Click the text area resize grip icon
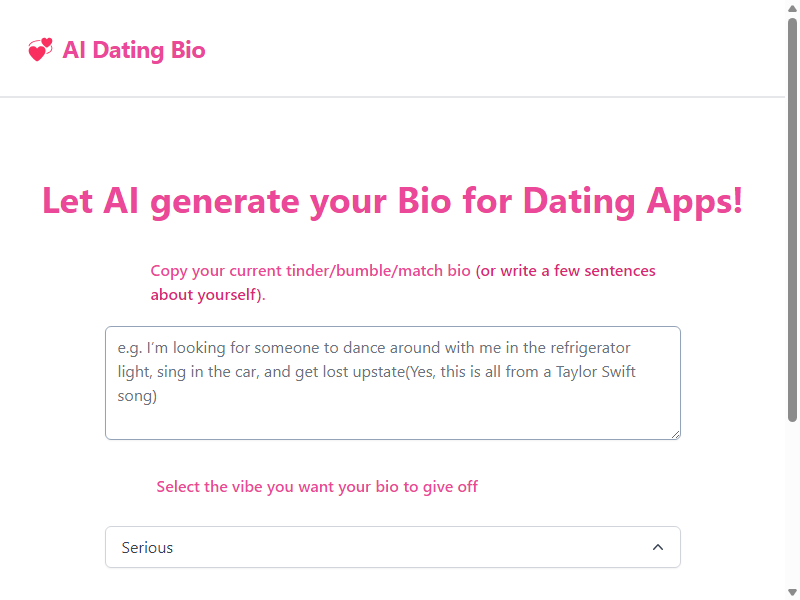Image resolution: width=800 pixels, height=600 pixels. pos(676,434)
